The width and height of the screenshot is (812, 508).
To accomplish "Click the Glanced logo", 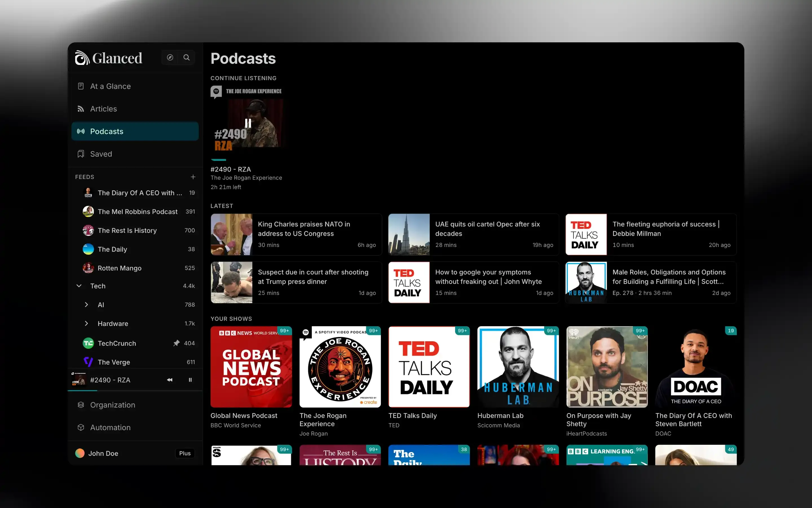I will (108, 58).
